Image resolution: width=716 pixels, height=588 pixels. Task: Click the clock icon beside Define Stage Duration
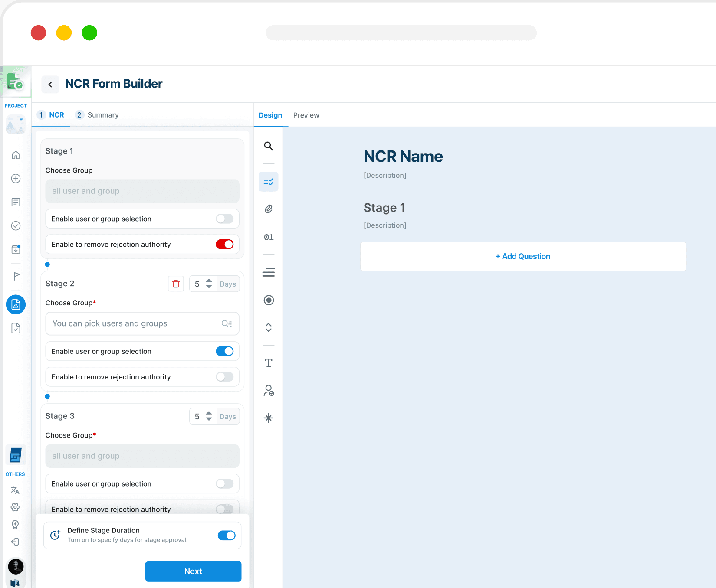[55, 536]
